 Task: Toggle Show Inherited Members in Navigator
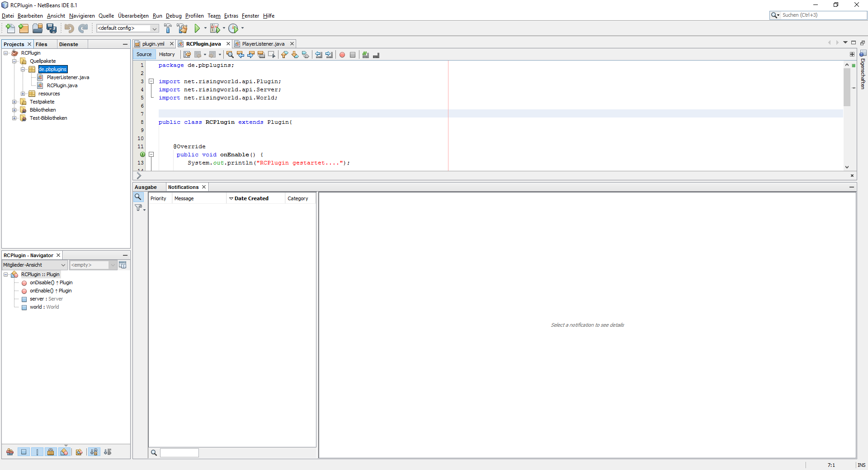click(10, 452)
